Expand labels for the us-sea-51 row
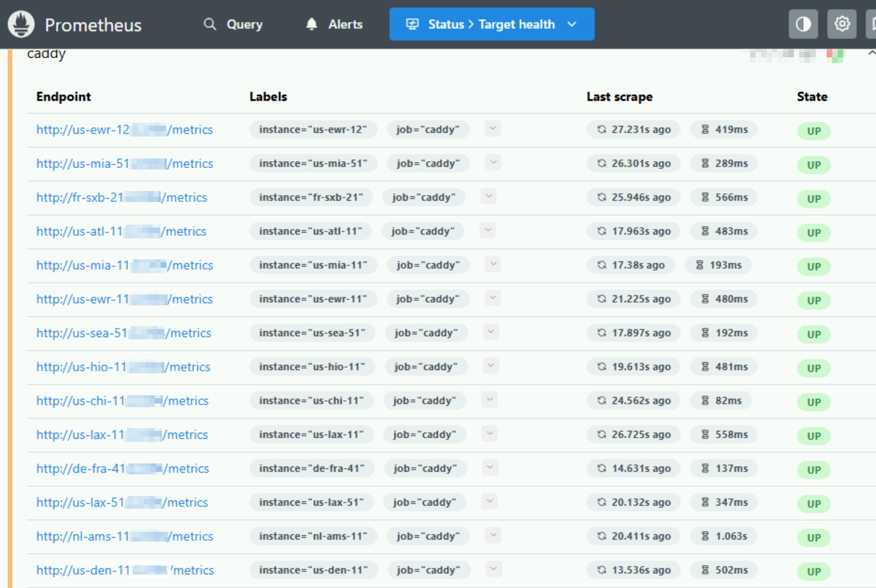Image resolution: width=876 pixels, height=588 pixels. [491, 332]
